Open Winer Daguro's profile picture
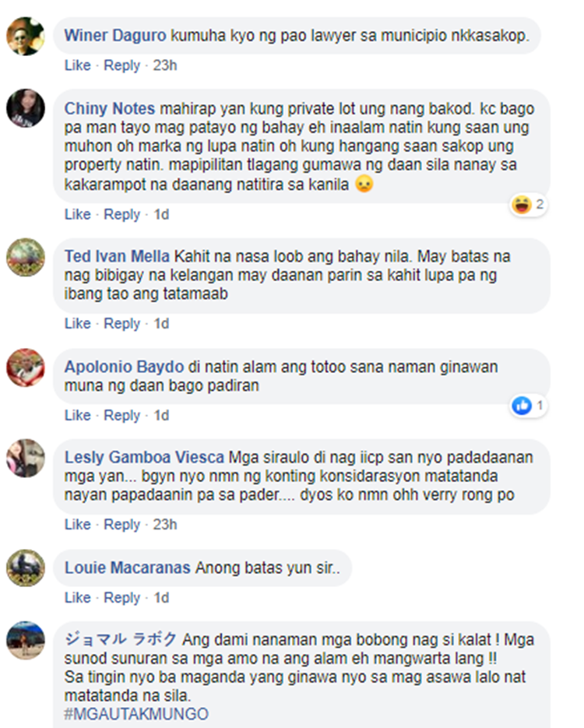 [x=26, y=37]
